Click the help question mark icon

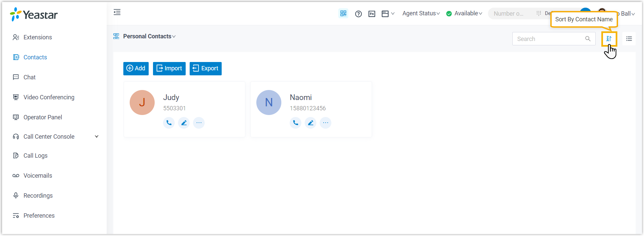[358, 14]
